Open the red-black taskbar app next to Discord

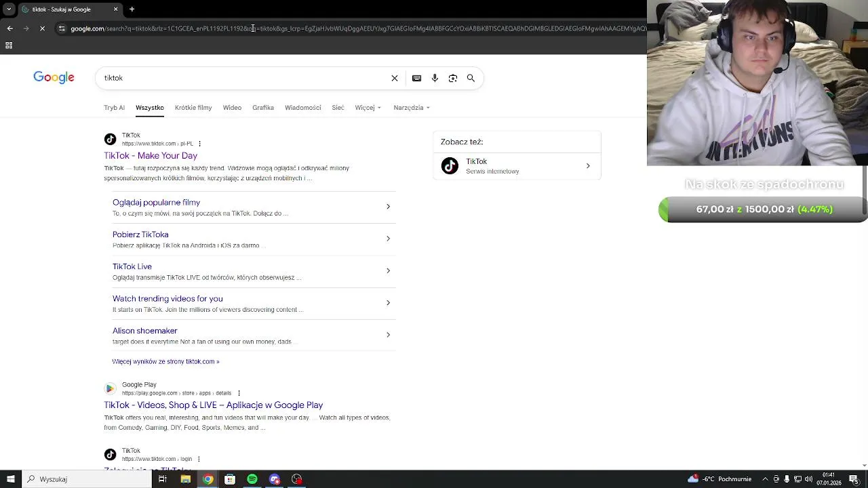point(297,479)
